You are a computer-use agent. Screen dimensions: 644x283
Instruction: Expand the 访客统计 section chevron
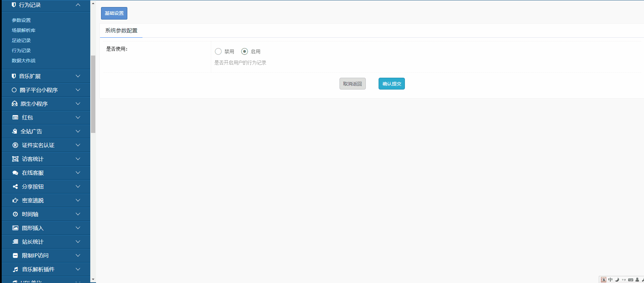[78, 159]
